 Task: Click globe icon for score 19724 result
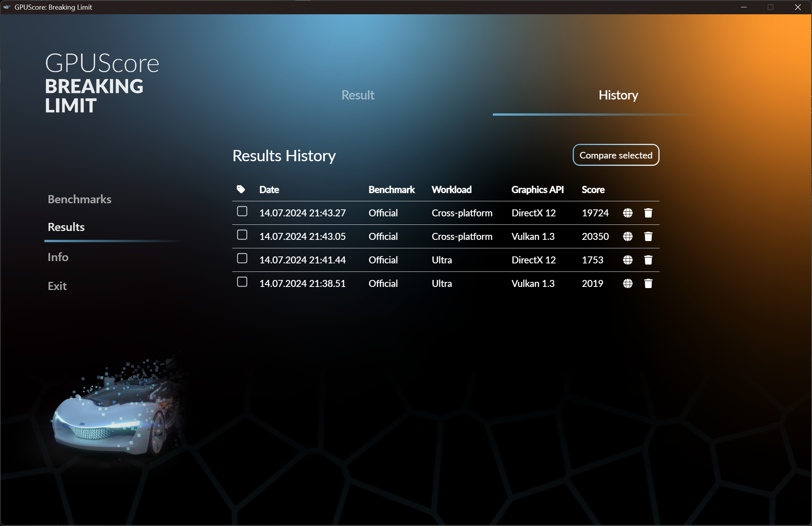(x=628, y=213)
